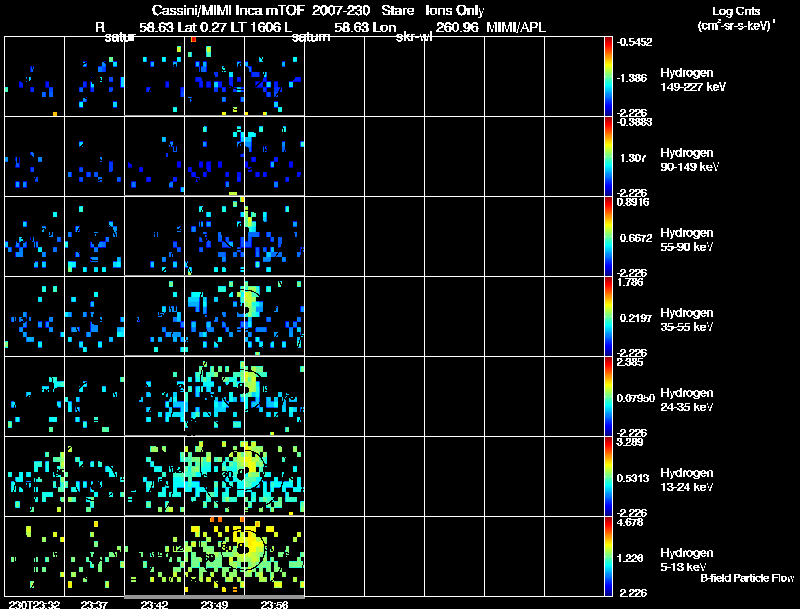Select the 55-90 keV image at 23:32
Image resolution: width=800 pixels, height=609 pixels.
click(35, 236)
